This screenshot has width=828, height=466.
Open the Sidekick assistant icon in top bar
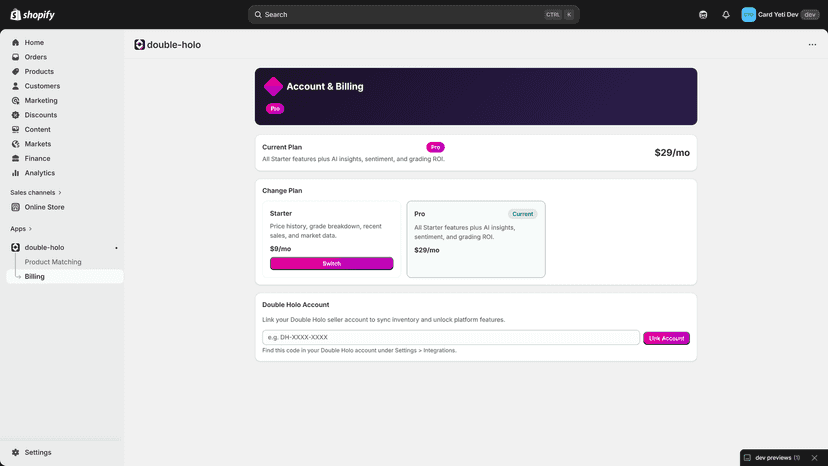[x=703, y=15]
